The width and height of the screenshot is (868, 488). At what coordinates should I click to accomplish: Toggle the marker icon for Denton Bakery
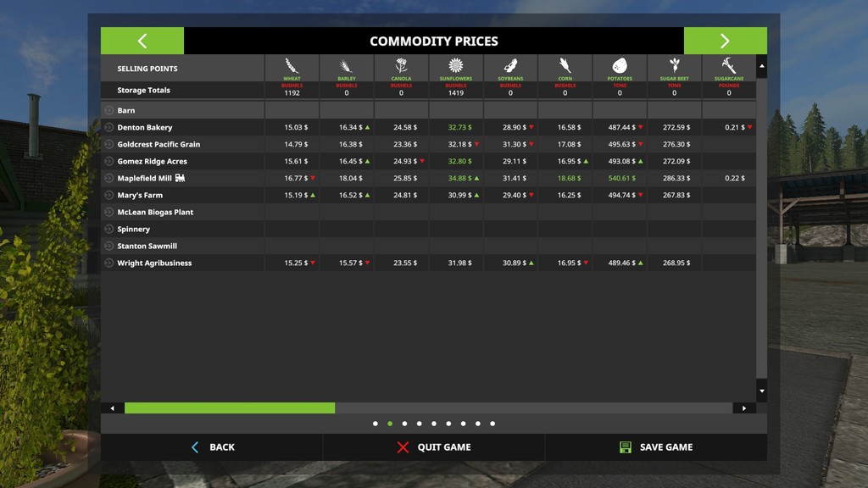[108, 127]
